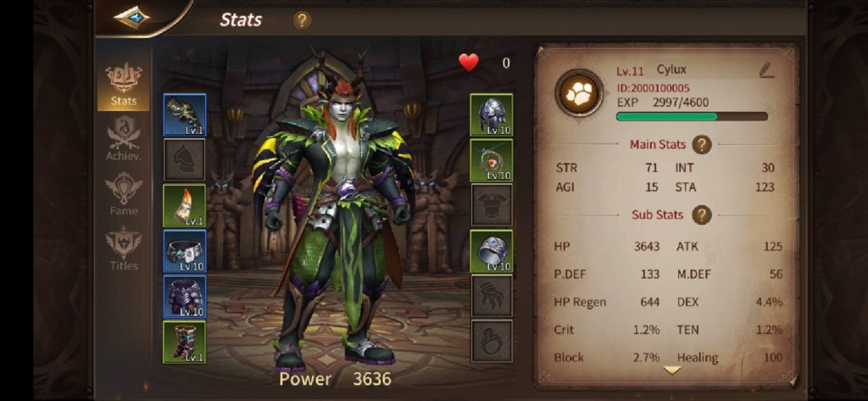Open the belt equipment slot
This screenshot has width=868, height=401.
coord(185,252)
